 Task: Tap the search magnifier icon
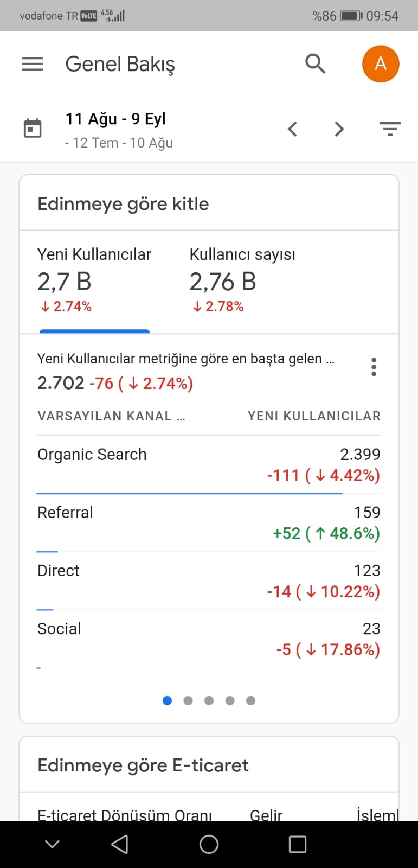(x=316, y=63)
